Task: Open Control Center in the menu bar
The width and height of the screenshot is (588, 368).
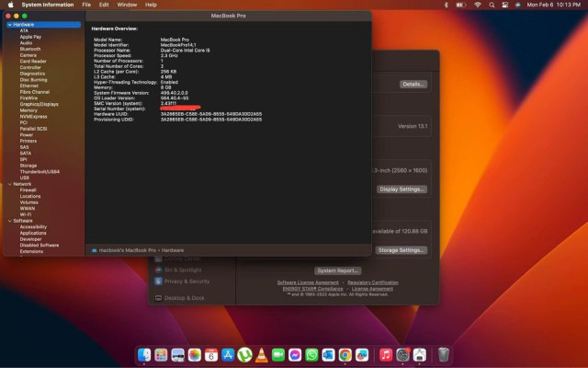Action: pos(505,5)
